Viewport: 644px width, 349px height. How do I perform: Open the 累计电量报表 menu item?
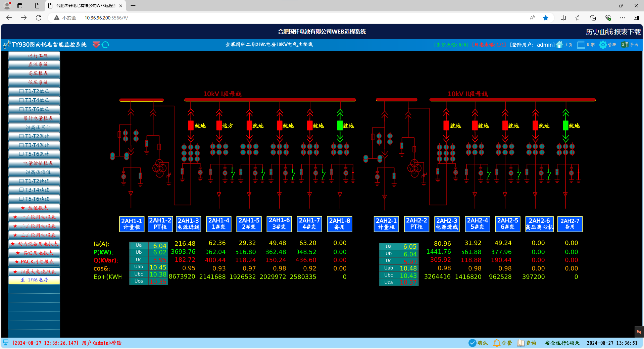(34, 118)
